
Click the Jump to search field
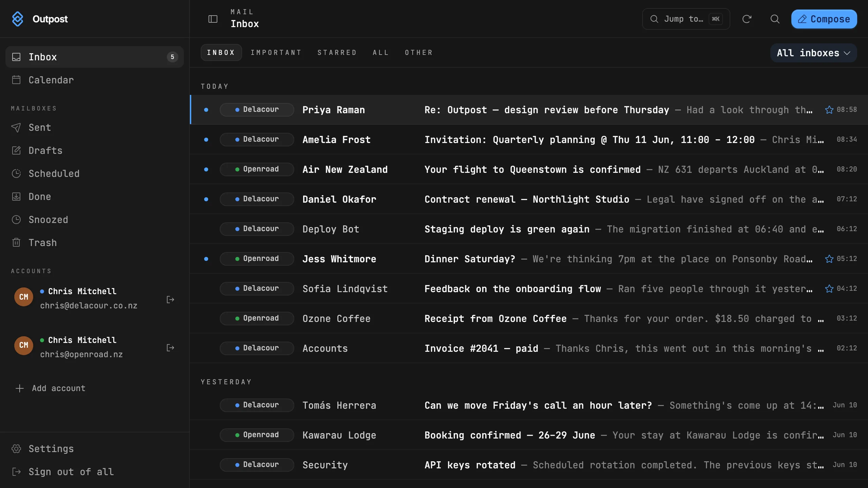pyautogui.click(x=686, y=19)
